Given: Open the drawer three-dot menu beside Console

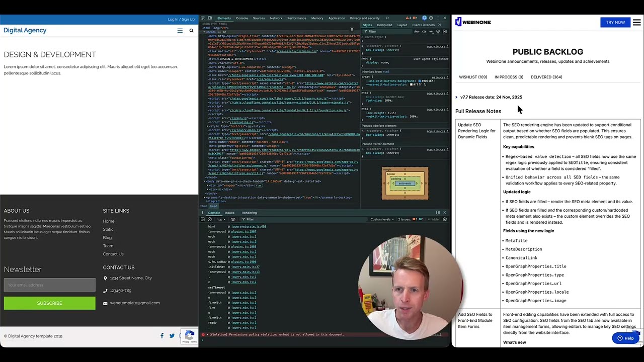Looking at the screenshot, I should [x=203, y=213].
